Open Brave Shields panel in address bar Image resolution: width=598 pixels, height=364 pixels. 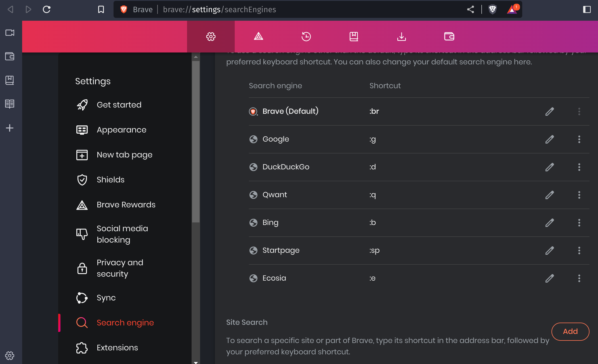click(x=493, y=9)
